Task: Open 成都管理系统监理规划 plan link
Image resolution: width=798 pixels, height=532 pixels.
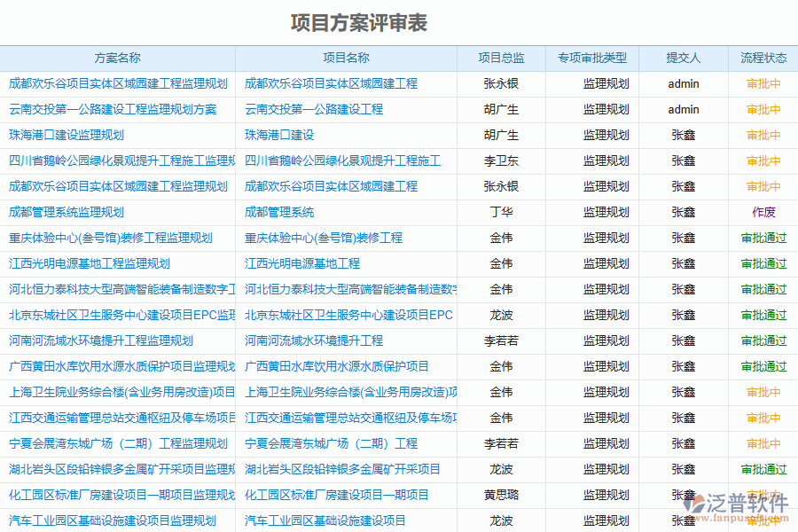Action: click(66, 212)
